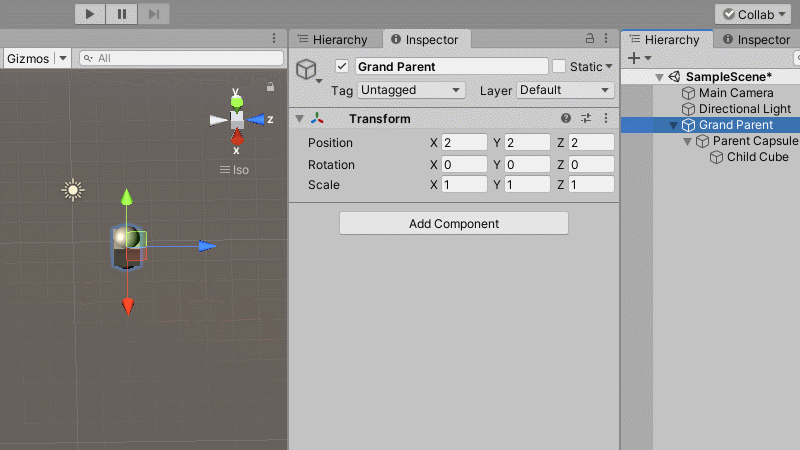Viewport: 800px width, 450px height.
Task: Select Child Cube in the Hierarchy
Action: (x=711, y=157)
